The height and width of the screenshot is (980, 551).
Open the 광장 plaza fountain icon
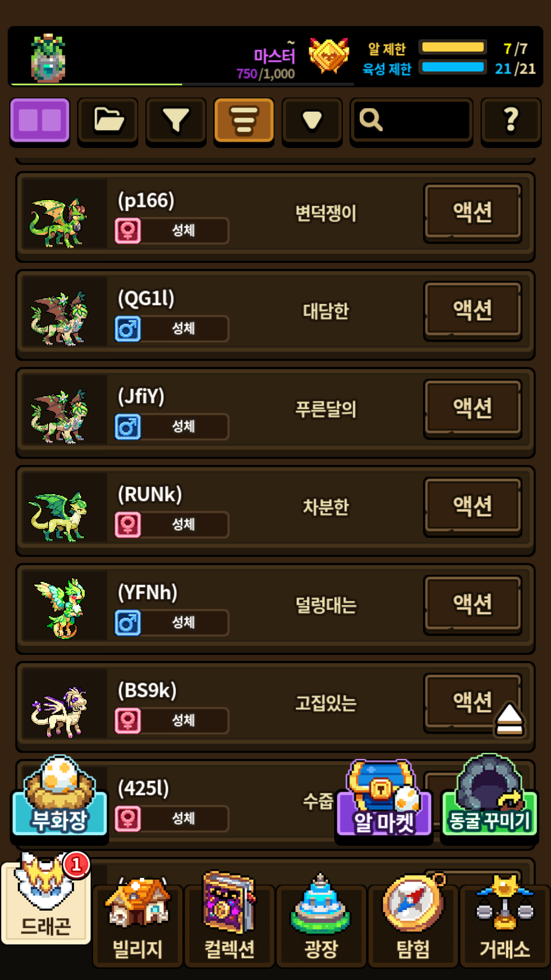[x=321, y=920]
